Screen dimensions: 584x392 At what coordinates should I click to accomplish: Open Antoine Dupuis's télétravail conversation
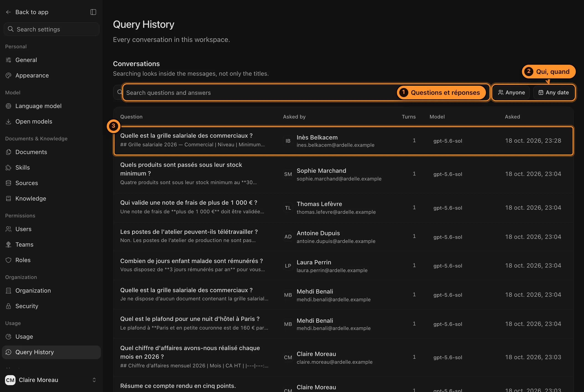click(x=343, y=237)
